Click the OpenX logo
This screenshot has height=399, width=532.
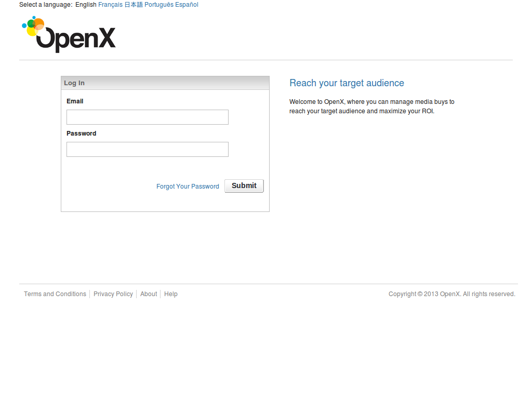[x=69, y=34]
